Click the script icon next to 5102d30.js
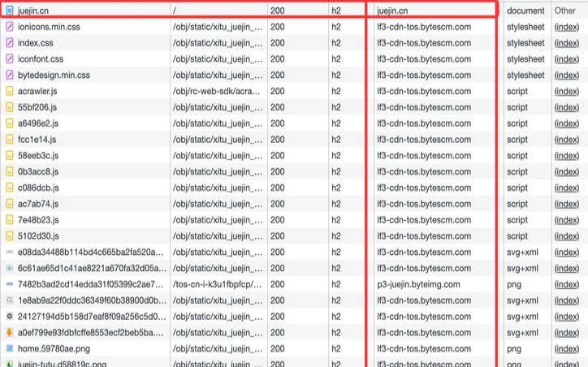Viewport: 588px width, 367px height. coord(9,235)
